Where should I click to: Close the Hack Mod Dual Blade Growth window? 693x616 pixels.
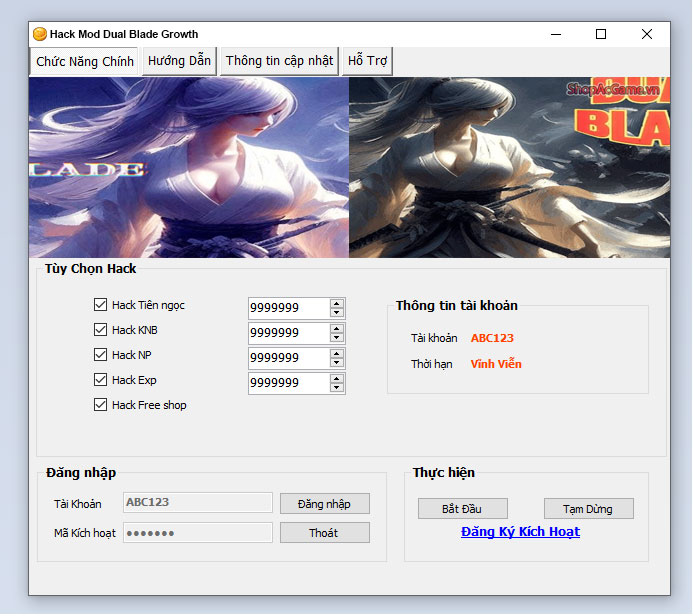point(647,34)
